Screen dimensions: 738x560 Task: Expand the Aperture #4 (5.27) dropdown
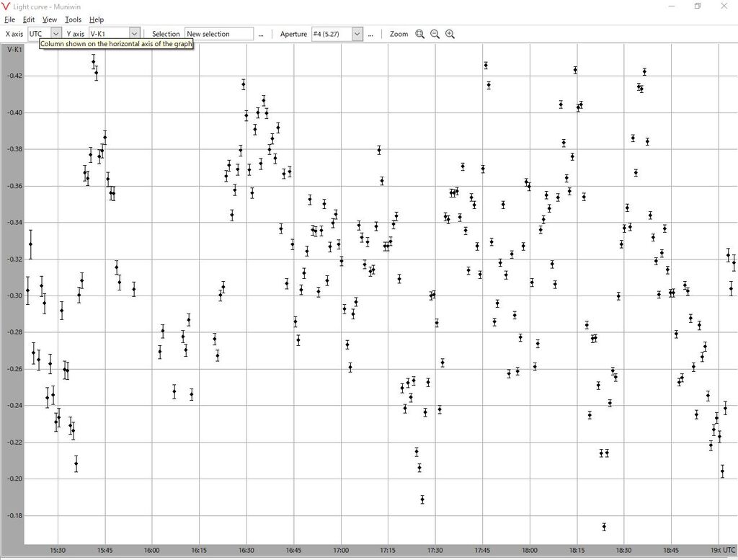(x=357, y=34)
